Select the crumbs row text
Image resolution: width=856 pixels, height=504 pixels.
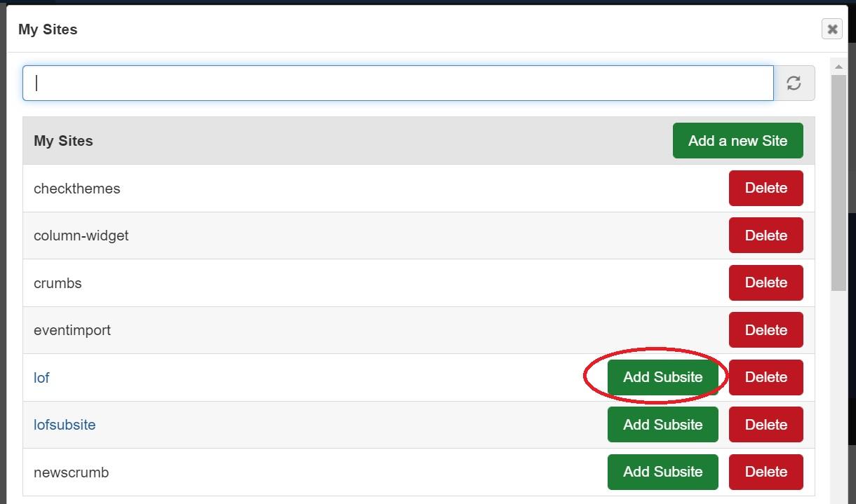coord(58,283)
